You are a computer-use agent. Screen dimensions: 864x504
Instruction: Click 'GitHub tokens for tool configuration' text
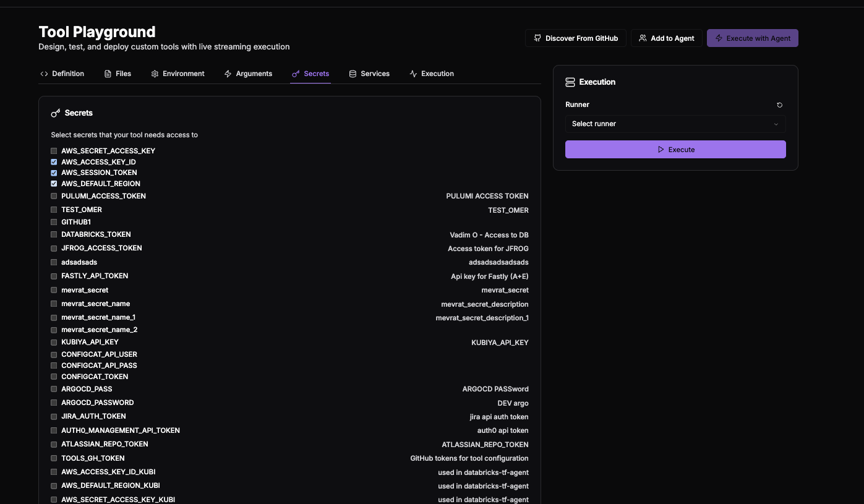point(469,458)
